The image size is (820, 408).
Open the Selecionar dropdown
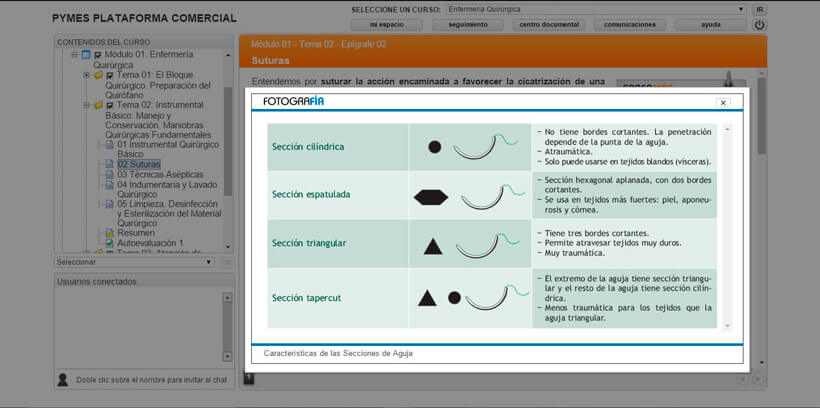click(134, 262)
